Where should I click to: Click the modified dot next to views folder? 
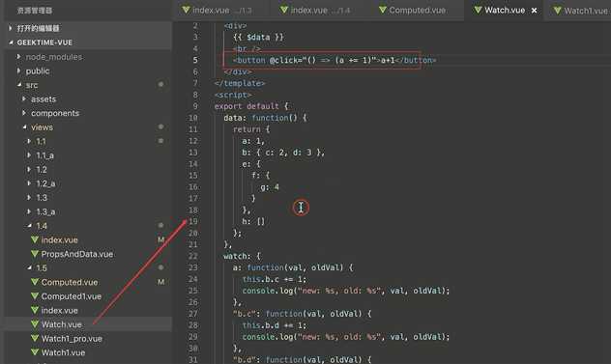coord(160,126)
